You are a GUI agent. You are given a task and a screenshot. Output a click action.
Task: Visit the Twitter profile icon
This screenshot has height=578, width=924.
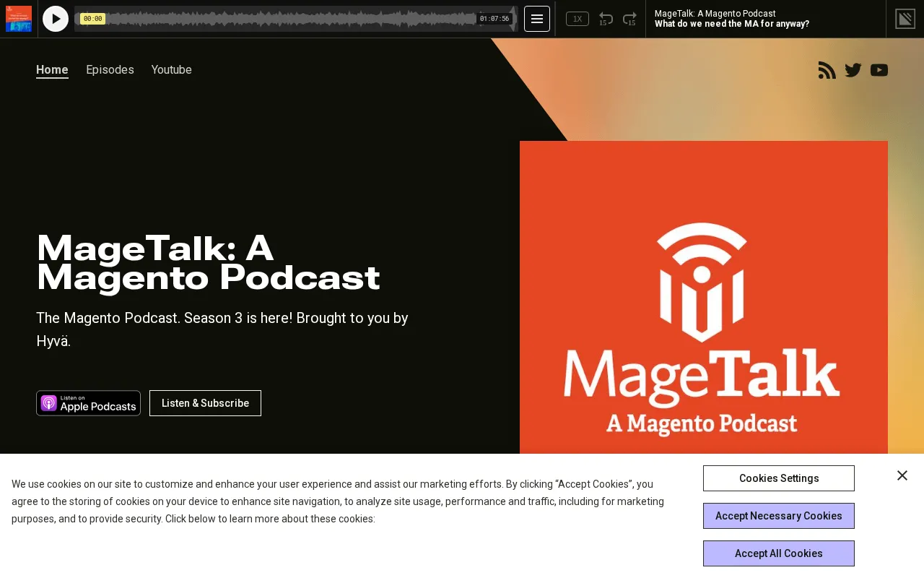tap(853, 70)
